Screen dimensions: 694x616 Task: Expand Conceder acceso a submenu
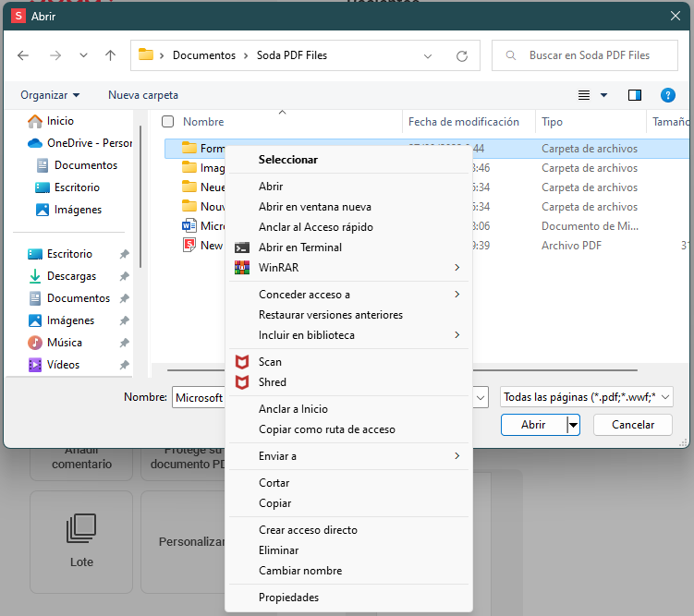pyautogui.click(x=348, y=294)
